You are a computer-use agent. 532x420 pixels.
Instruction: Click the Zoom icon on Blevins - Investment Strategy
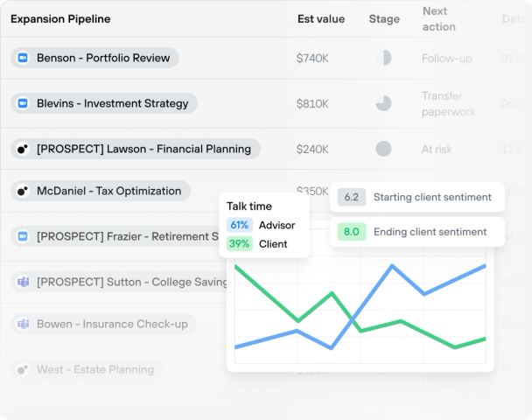click(24, 103)
